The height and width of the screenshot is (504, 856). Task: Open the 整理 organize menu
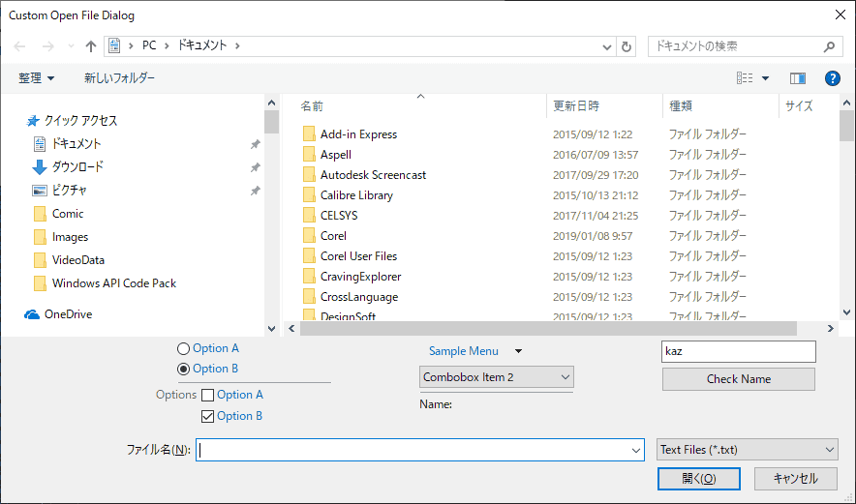36,78
